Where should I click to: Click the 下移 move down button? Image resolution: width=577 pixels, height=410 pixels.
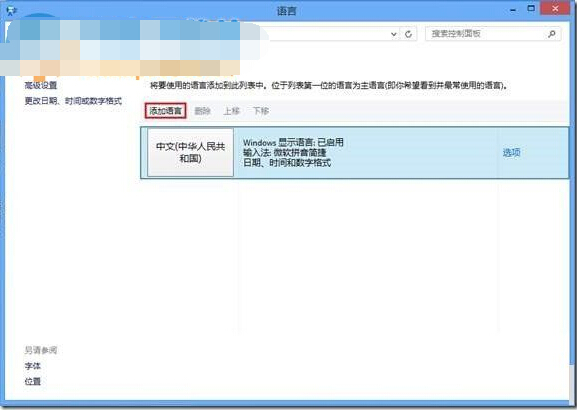[x=261, y=111]
